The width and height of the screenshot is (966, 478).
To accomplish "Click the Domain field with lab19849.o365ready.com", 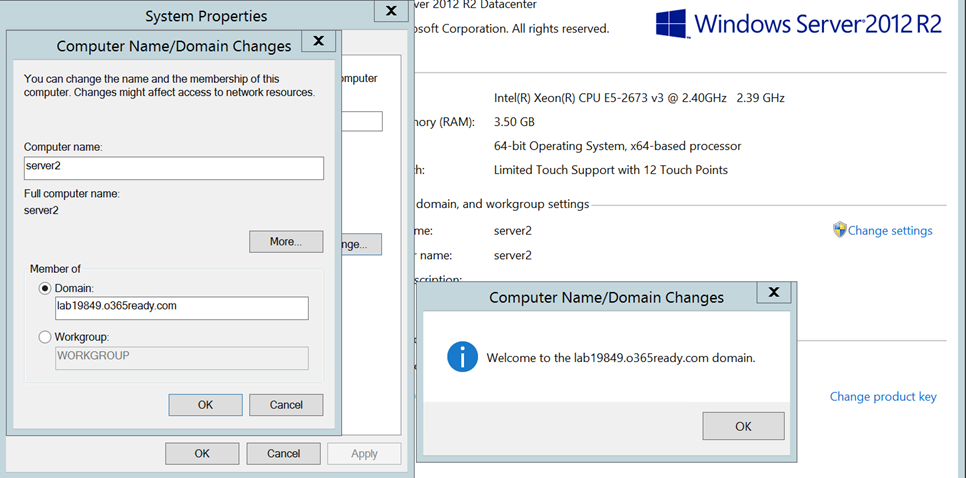I will click(x=182, y=309).
